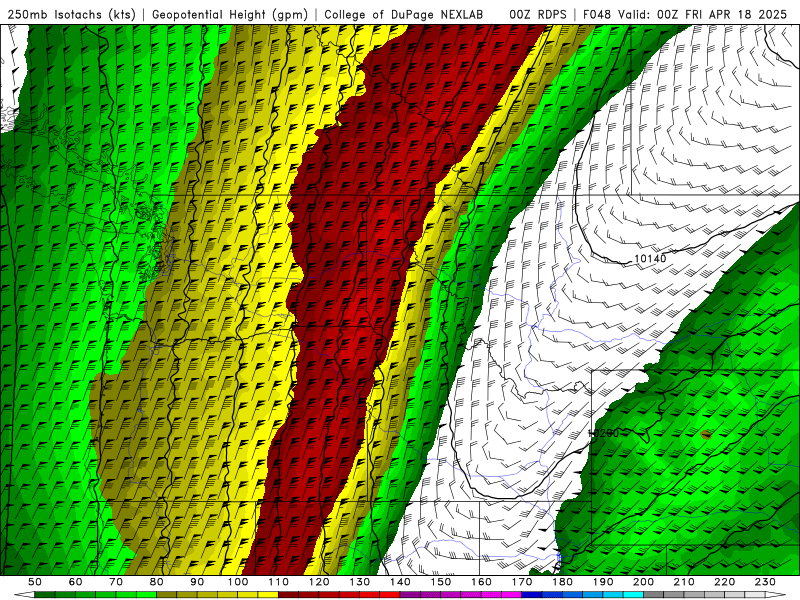Click the 130 value on the color scale
This screenshot has height=600, width=800.
click(x=360, y=582)
